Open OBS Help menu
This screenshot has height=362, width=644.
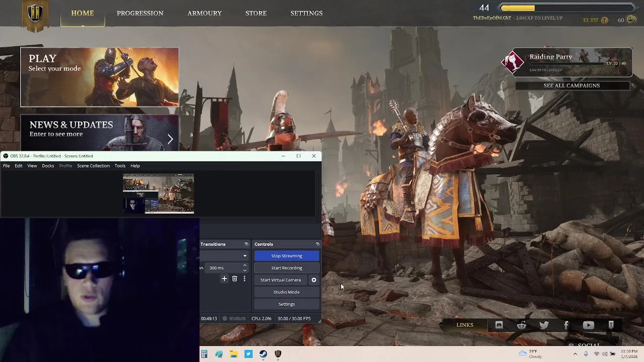(135, 166)
